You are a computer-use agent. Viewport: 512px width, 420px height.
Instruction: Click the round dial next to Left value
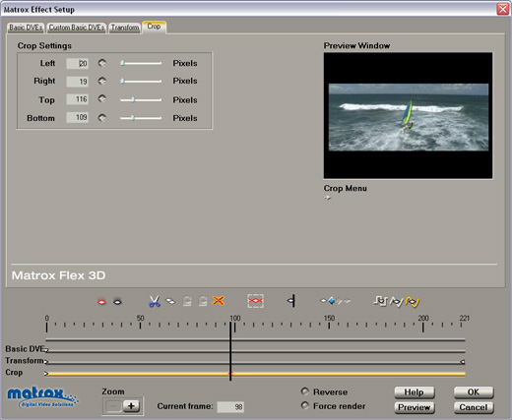point(102,63)
